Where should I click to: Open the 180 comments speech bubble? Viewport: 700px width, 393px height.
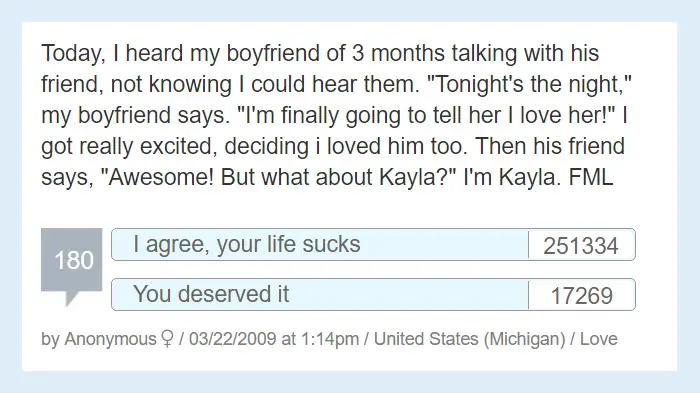click(x=71, y=260)
